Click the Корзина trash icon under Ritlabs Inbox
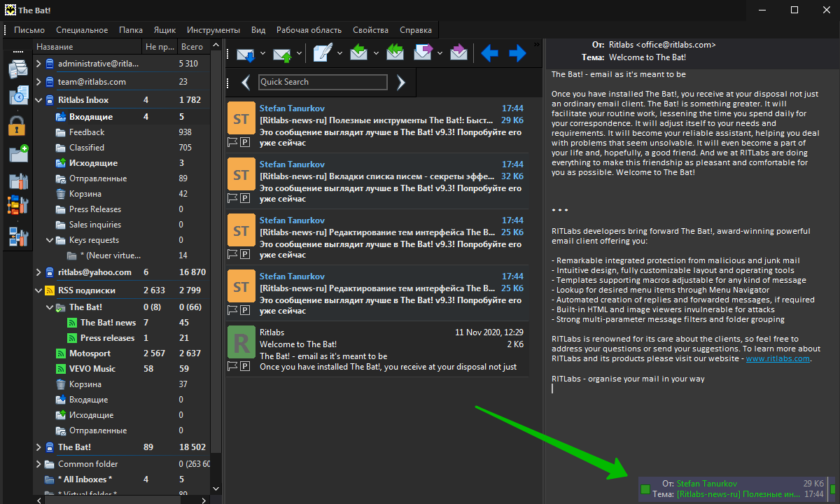Viewport: 840px width, 504px height. click(61, 194)
